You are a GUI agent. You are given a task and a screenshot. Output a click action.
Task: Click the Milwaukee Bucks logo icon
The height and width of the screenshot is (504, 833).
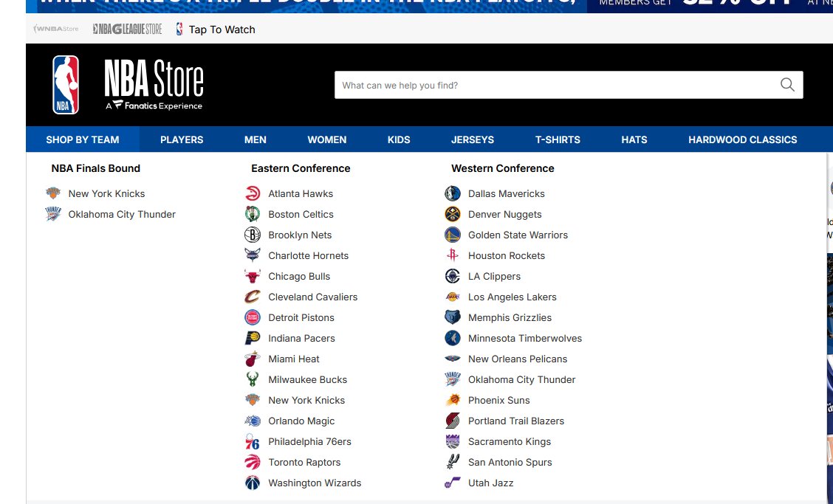click(x=253, y=380)
